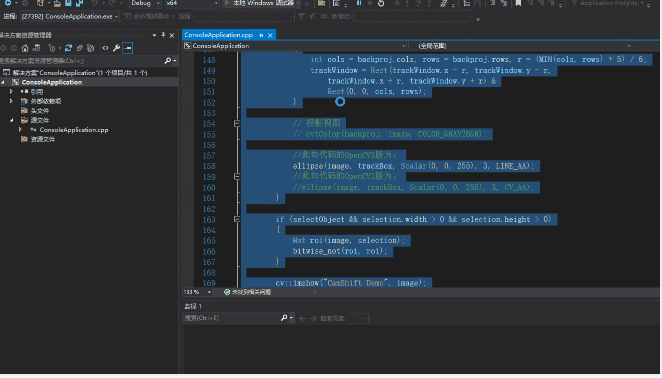Click the cv::imshow statement on line 169
The image size is (662, 378).
click(350, 283)
